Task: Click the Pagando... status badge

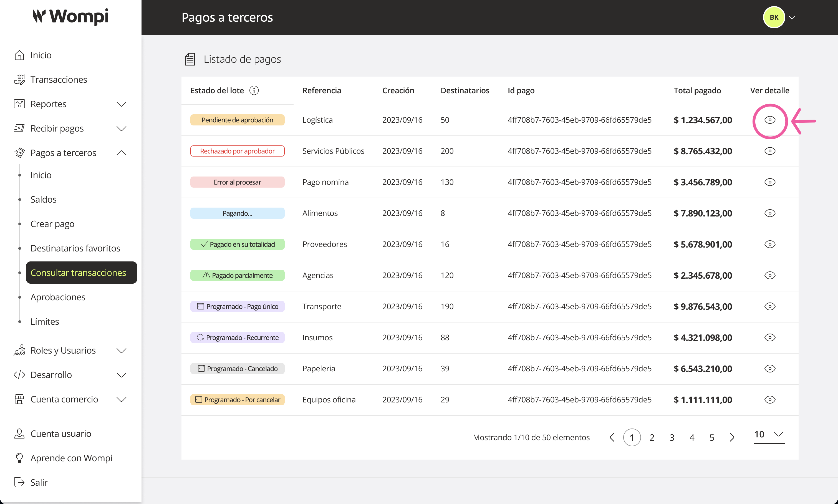Action: coord(237,213)
